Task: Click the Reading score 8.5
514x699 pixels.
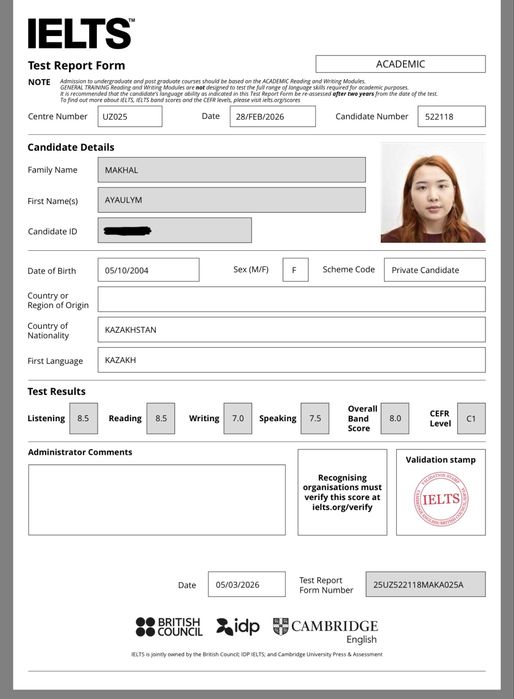Action: (160, 419)
